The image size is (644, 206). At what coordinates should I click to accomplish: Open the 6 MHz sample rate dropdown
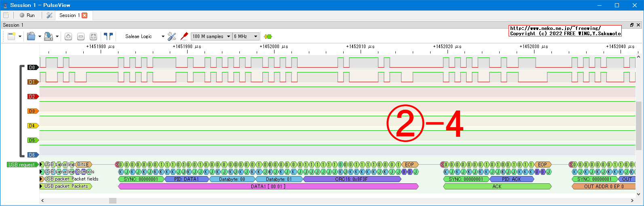coord(246,36)
